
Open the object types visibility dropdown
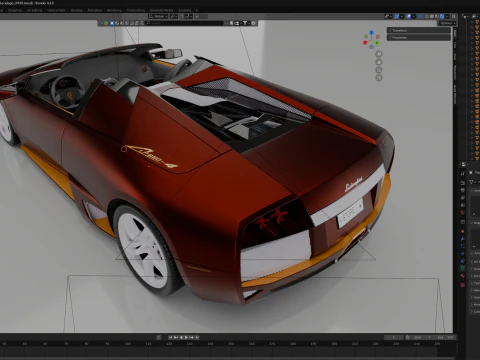(x=388, y=16)
